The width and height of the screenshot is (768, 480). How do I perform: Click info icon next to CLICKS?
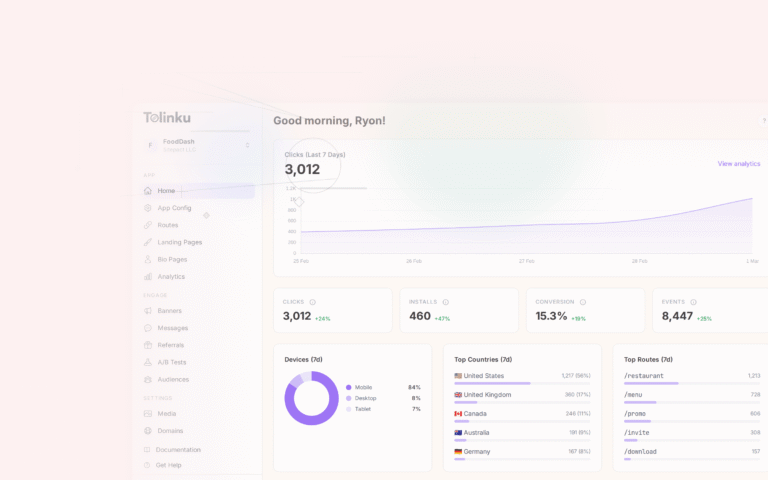coord(312,302)
